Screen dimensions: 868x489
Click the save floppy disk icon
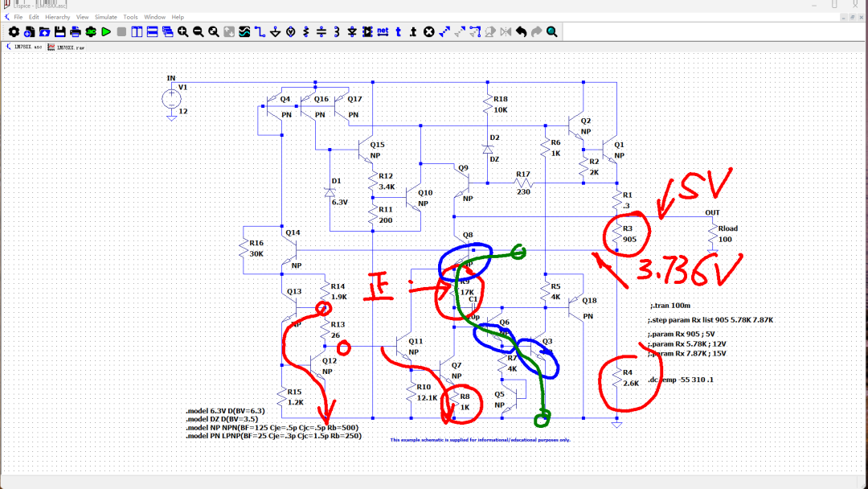pyautogui.click(x=59, y=31)
